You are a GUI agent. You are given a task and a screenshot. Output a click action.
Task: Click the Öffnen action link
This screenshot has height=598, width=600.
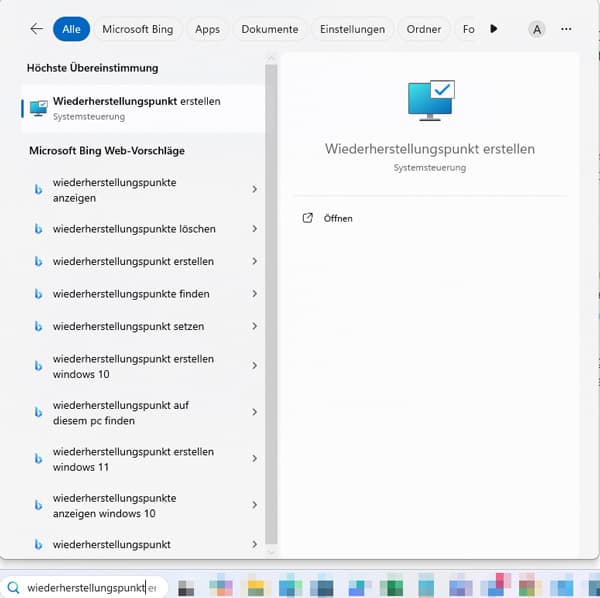pyautogui.click(x=338, y=218)
